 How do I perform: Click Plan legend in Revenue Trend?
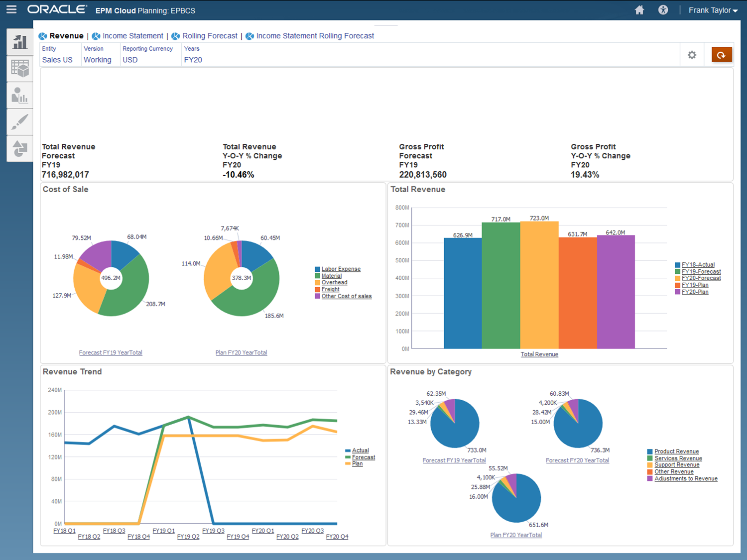[x=358, y=464]
